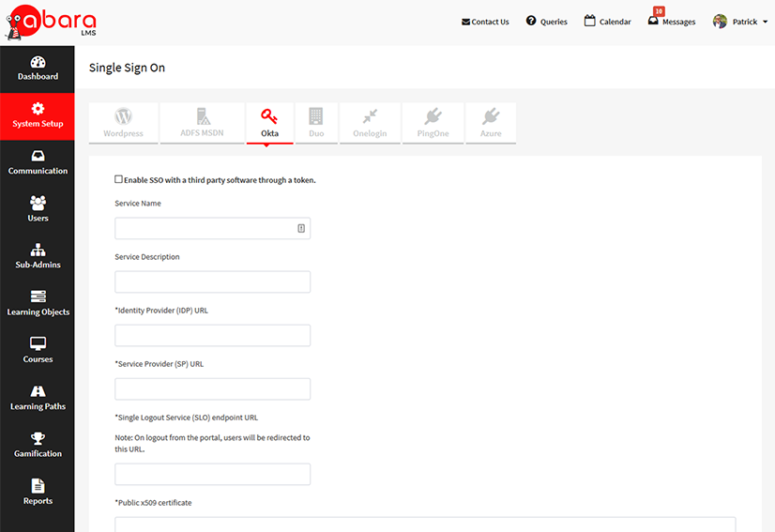
Task: Open the Dashboard gauge icon
Action: click(38, 62)
